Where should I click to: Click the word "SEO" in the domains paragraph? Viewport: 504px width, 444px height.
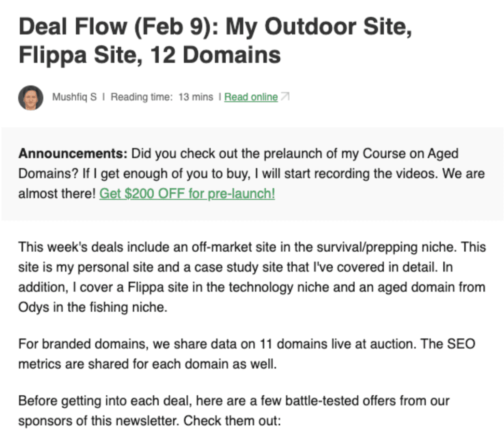(x=461, y=344)
